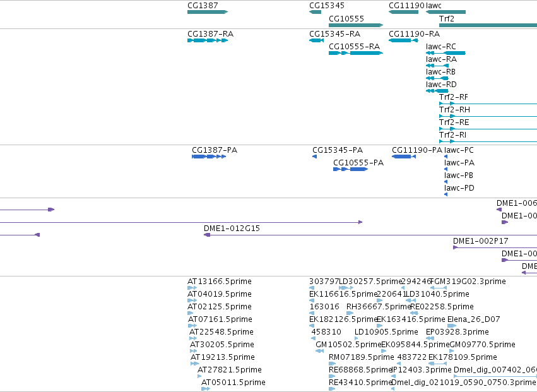Click the GM10502.5prime EST label
This screenshot has height=392, width=537.
coord(348,345)
